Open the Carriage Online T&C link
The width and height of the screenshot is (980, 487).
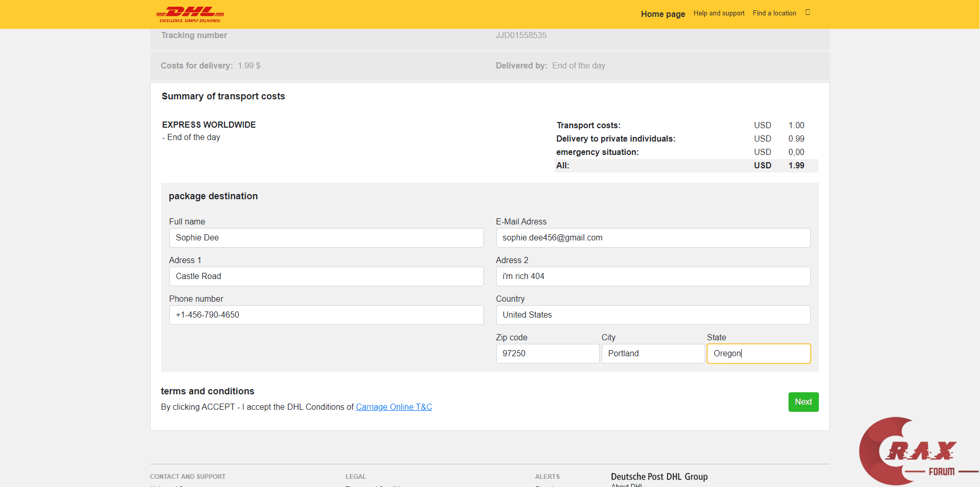(x=394, y=407)
